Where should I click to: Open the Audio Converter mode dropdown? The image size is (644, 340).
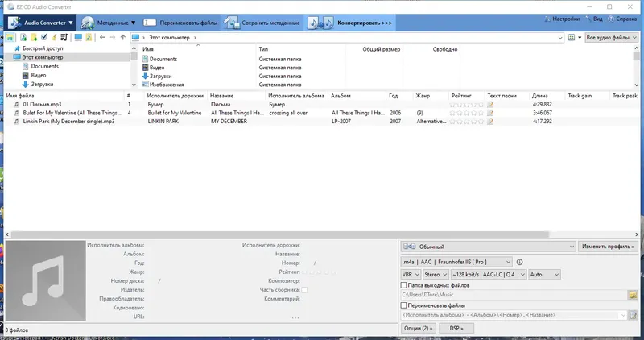[x=41, y=23]
